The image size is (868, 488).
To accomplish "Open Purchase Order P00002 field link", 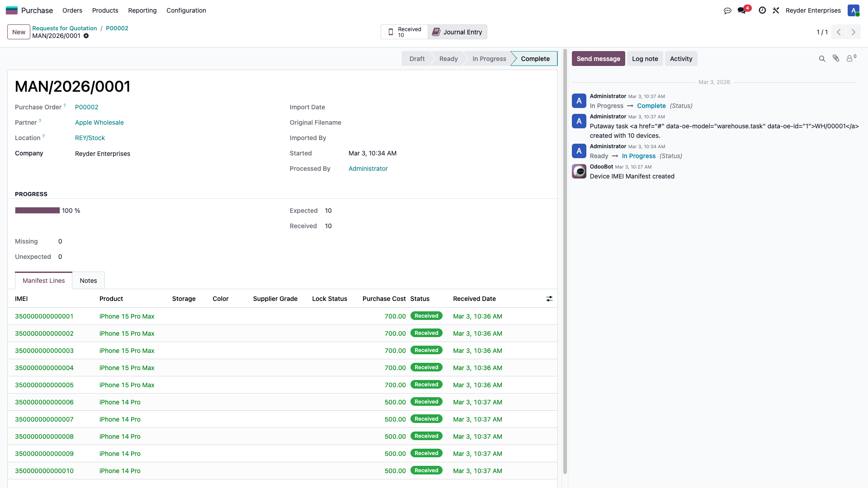I will (x=87, y=107).
